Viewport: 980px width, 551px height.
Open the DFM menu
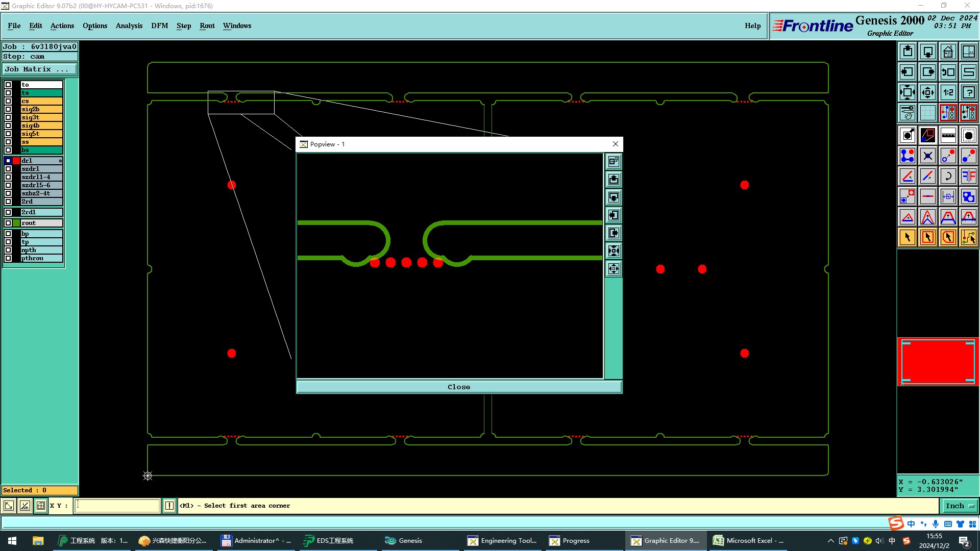(159, 26)
